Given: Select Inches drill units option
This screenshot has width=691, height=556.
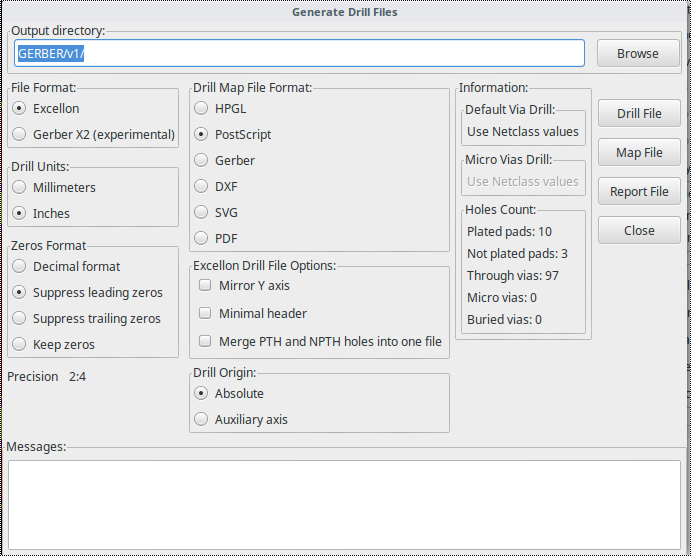Looking at the screenshot, I should point(20,213).
